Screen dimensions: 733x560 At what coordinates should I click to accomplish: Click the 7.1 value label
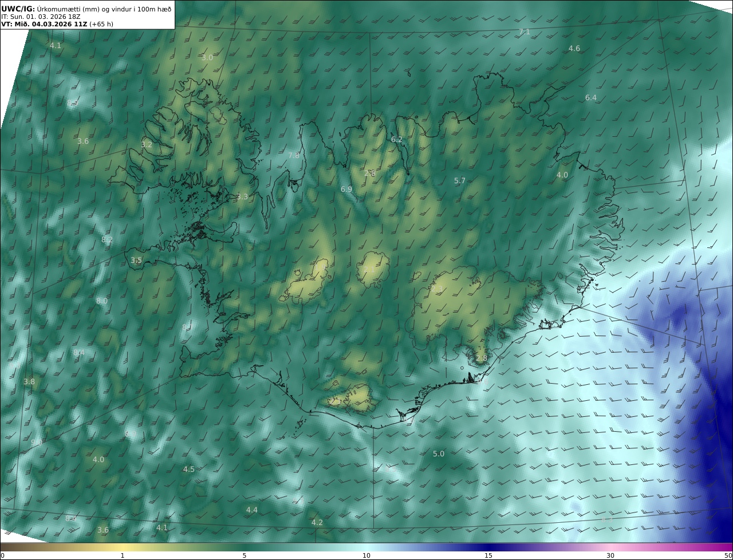(x=524, y=32)
